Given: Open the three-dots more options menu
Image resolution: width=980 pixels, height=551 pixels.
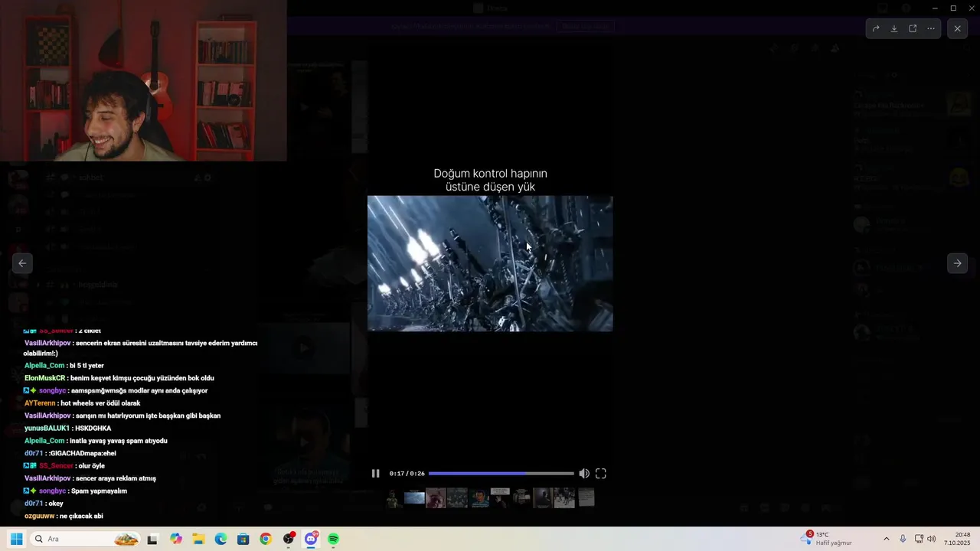Looking at the screenshot, I should point(931,28).
